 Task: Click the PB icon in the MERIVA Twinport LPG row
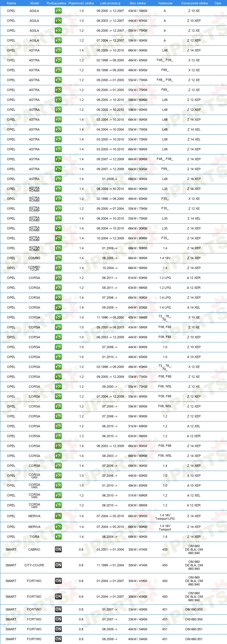[58, 516]
